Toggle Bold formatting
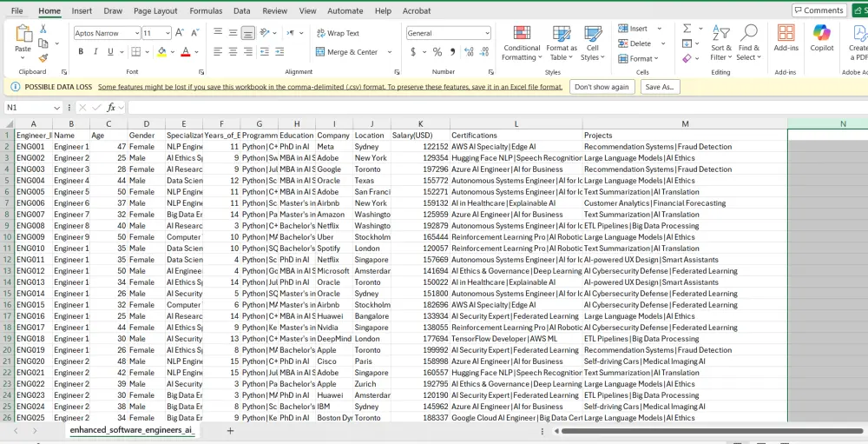The width and height of the screenshot is (868, 444). pos(81,51)
